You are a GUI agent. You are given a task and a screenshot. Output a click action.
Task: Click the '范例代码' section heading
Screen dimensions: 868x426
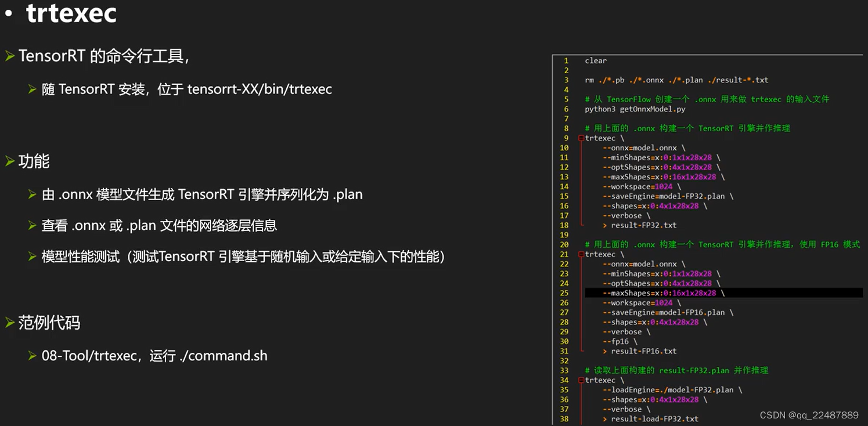[x=49, y=322]
